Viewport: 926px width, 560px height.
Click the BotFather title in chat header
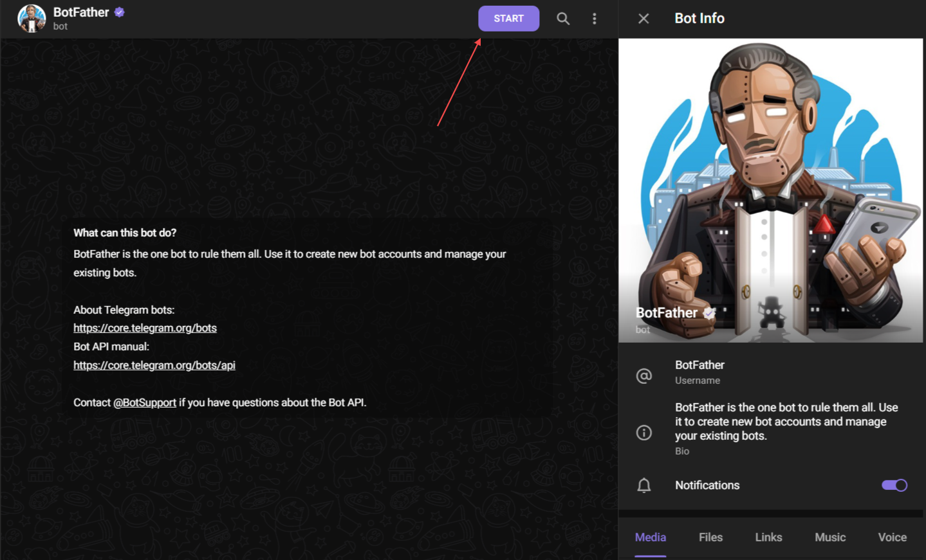(x=81, y=12)
